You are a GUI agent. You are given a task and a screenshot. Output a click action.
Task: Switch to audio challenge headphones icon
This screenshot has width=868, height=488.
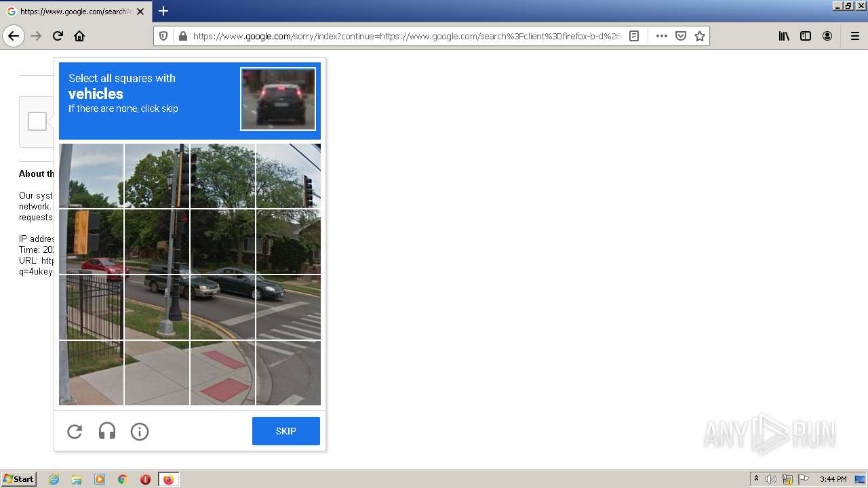(107, 431)
